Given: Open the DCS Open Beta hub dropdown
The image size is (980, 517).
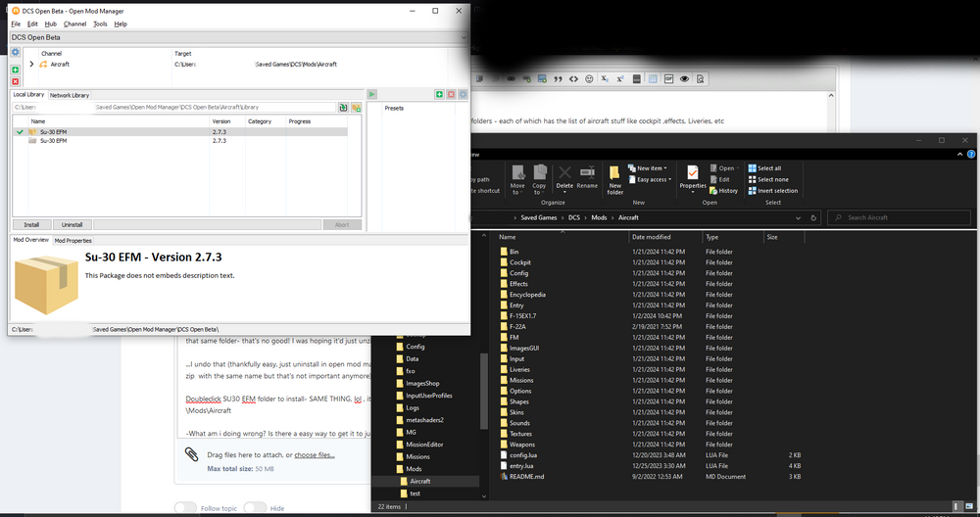Looking at the screenshot, I should (464, 37).
